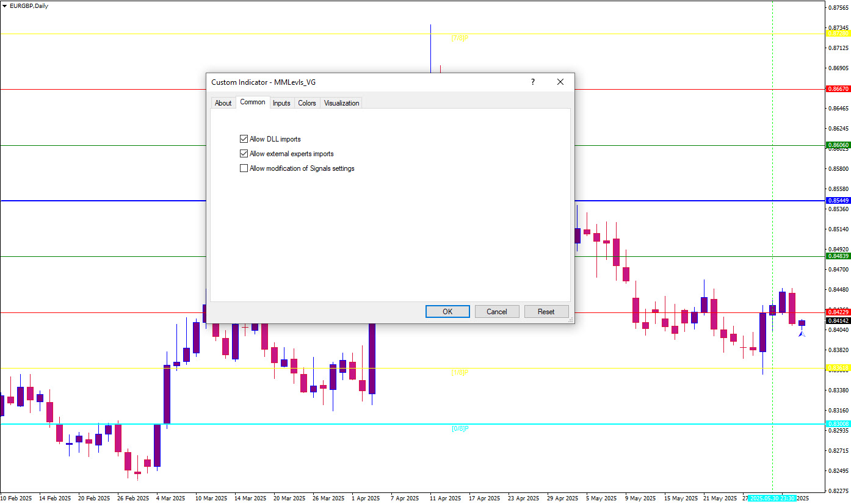Image resolution: width=851 pixels, height=504 pixels.
Task: Click the 21 May 2025 date label
Action: pyautogui.click(x=719, y=498)
